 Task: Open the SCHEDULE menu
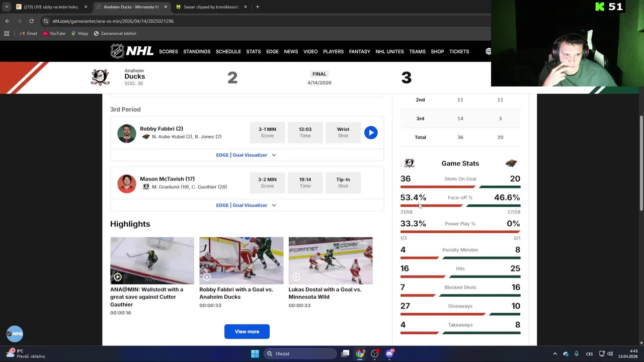point(228,51)
